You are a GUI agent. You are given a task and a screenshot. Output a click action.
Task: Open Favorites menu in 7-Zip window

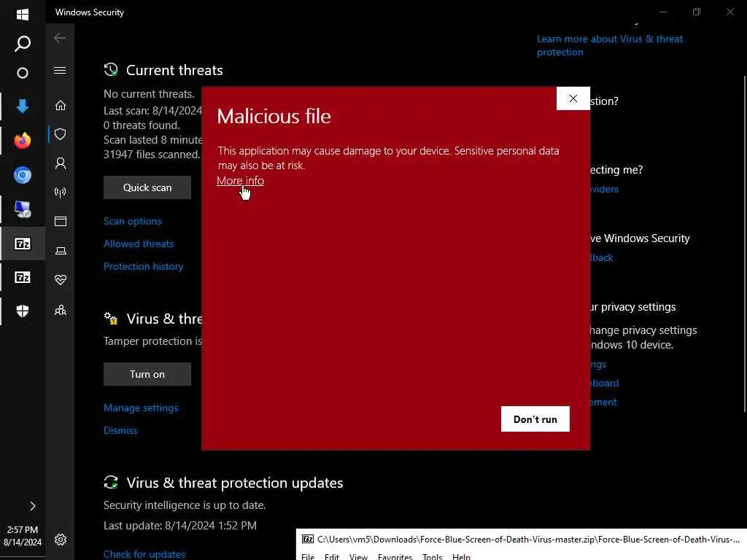click(x=395, y=556)
